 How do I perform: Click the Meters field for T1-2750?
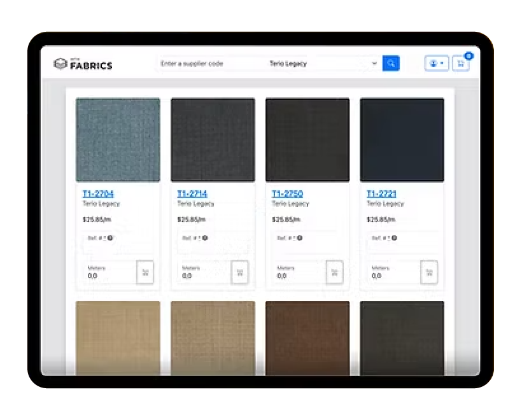[299, 272]
